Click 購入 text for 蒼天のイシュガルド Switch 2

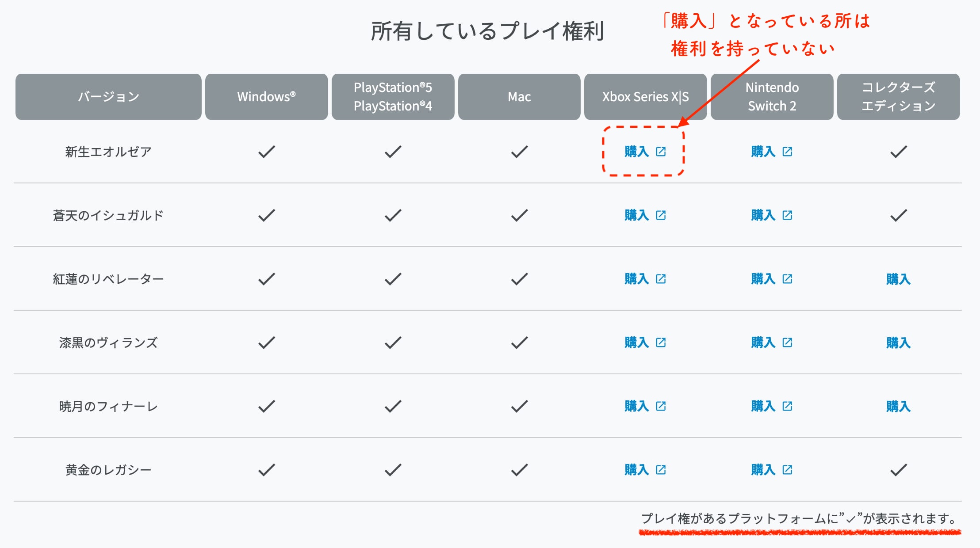click(763, 215)
